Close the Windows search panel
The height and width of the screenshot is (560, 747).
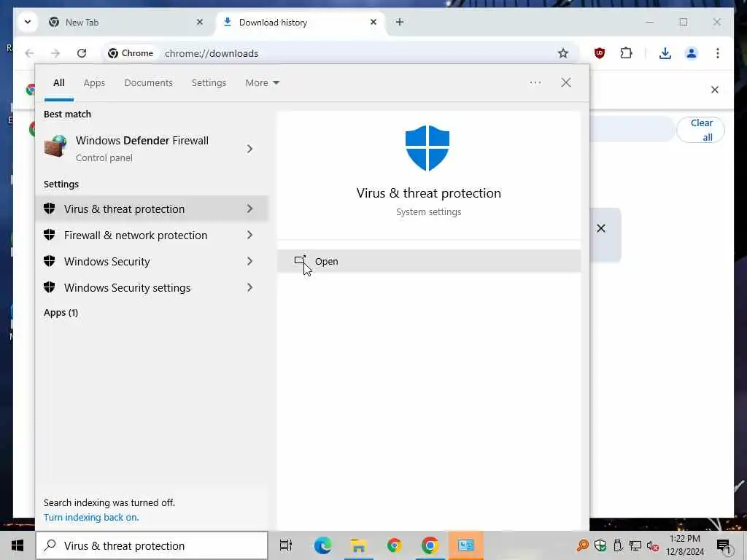click(566, 82)
